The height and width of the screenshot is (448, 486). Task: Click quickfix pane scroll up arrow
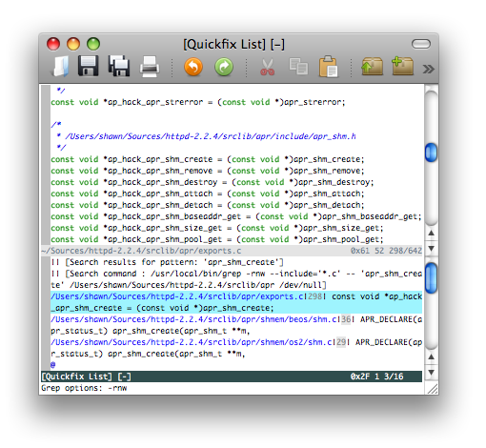(x=431, y=356)
